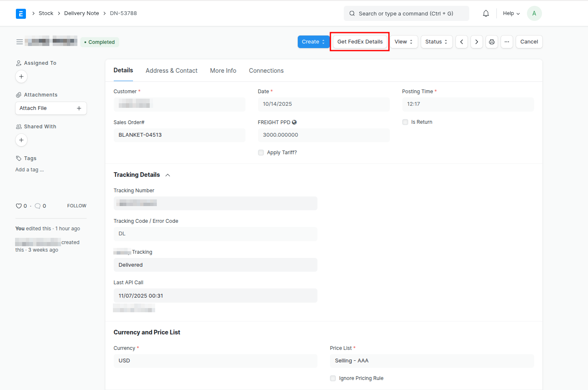Open the Create dropdown
The image size is (588, 390).
click(x=313, y=42)
